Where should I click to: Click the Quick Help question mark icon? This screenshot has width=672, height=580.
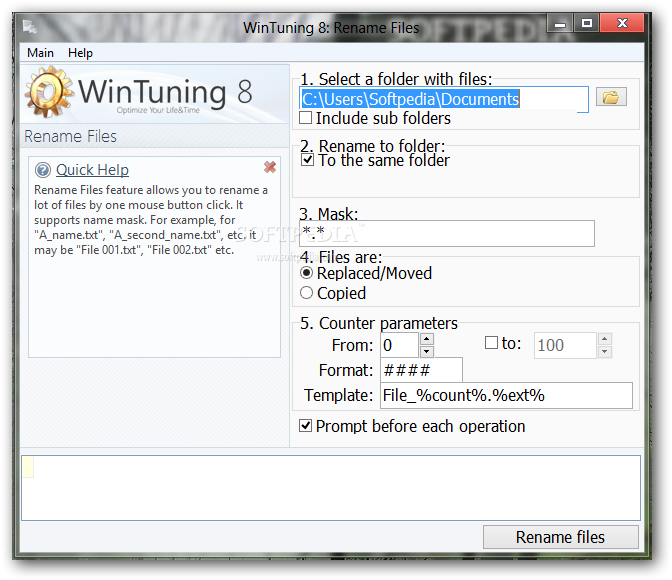point(43,170)
